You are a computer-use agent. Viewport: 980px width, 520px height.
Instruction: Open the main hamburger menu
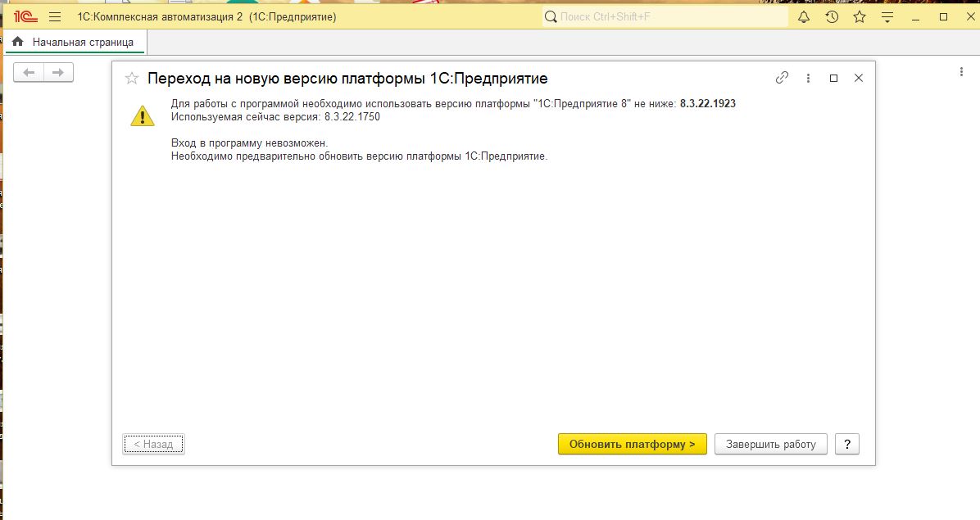click(55, 17)
